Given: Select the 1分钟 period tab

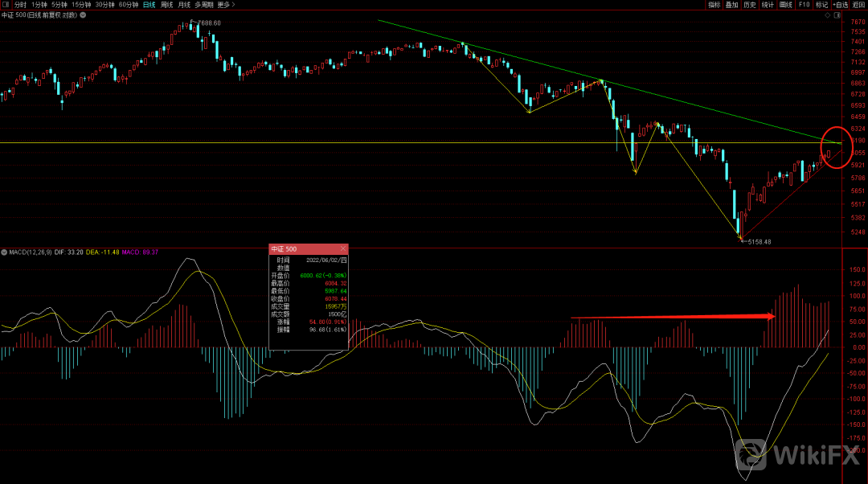Looking at the screenshot, I should coord(40,5).
